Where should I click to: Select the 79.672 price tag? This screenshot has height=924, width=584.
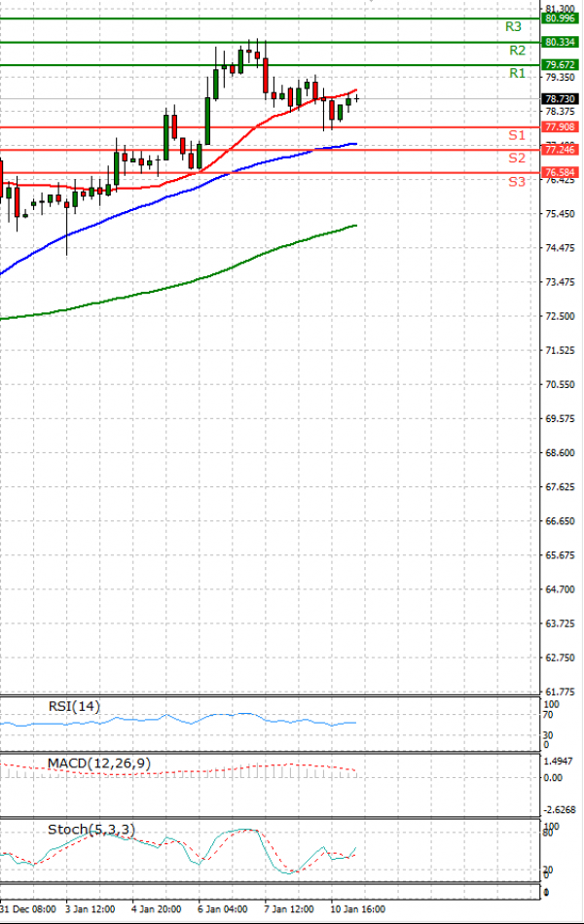coord(560,65)
